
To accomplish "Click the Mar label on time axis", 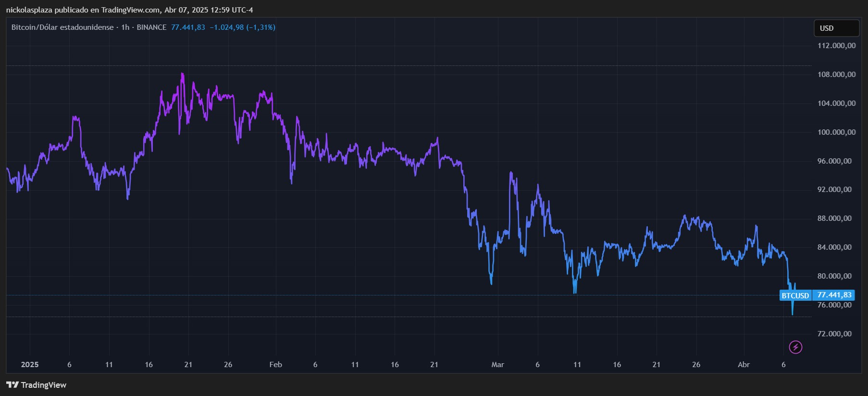I will (x=497, y=365).
